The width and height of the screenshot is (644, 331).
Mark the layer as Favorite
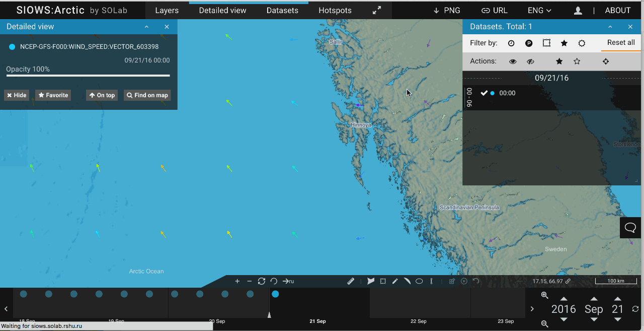pos(53,95)
